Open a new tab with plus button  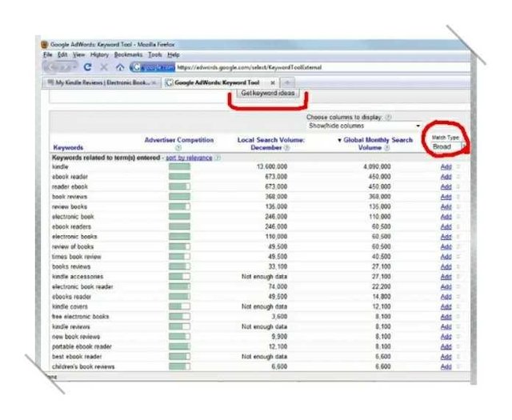(x=288, y=82)
